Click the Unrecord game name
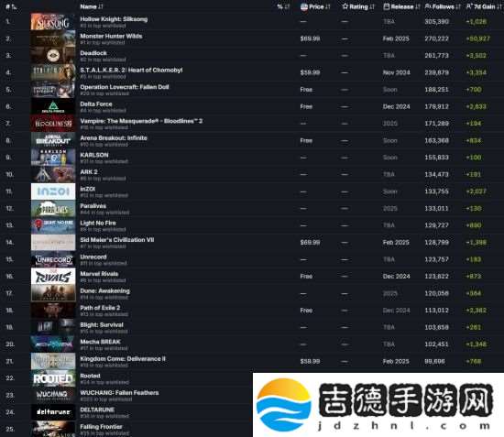Viewport: 504px width, 437px height. click(93, 257)
